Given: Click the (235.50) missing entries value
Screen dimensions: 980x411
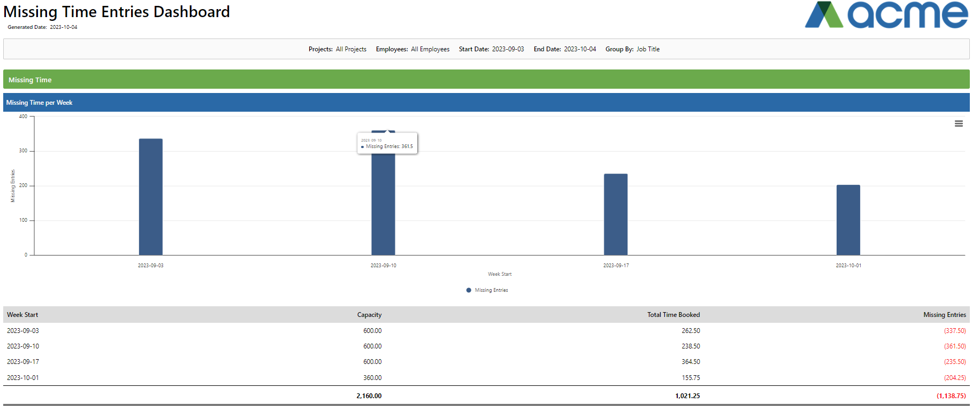Looking at the screenshot, I should [955, 362].
